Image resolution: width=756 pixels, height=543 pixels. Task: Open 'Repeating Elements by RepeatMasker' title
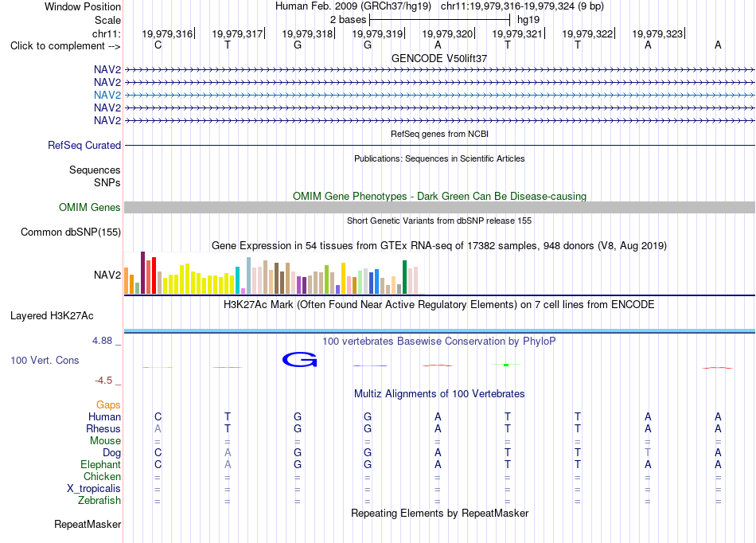(439, 513)
